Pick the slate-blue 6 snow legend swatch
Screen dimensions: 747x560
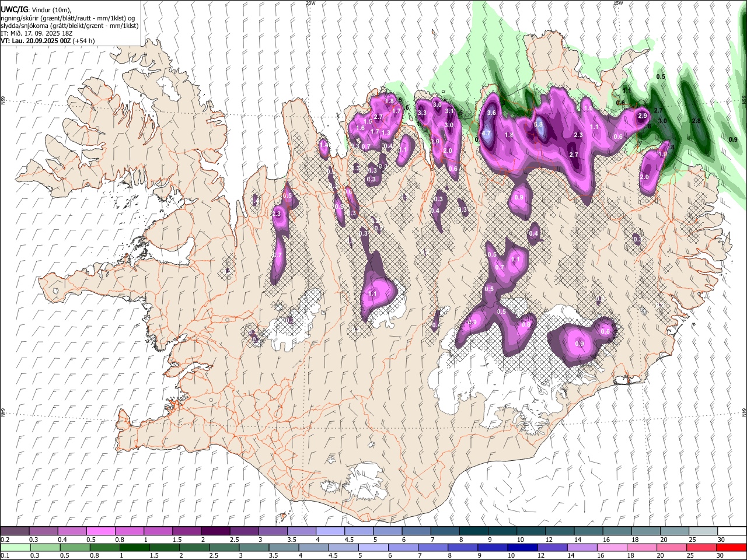point(416,531)
